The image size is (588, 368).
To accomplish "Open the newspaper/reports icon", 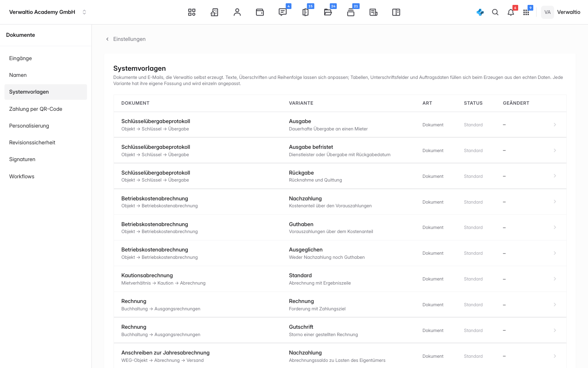I will (373, 12).
